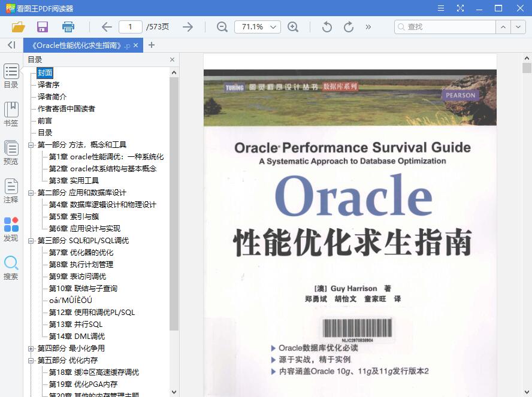This screenshot has height=397, width=532.
Task: Open 第2章 oracle体系结构与基本概念
Action: click(102, 168)
